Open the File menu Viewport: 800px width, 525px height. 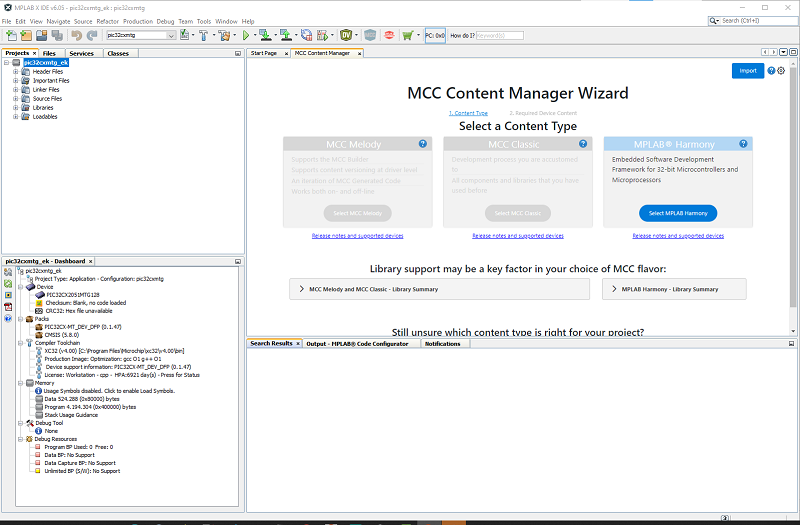pos(7,21)
